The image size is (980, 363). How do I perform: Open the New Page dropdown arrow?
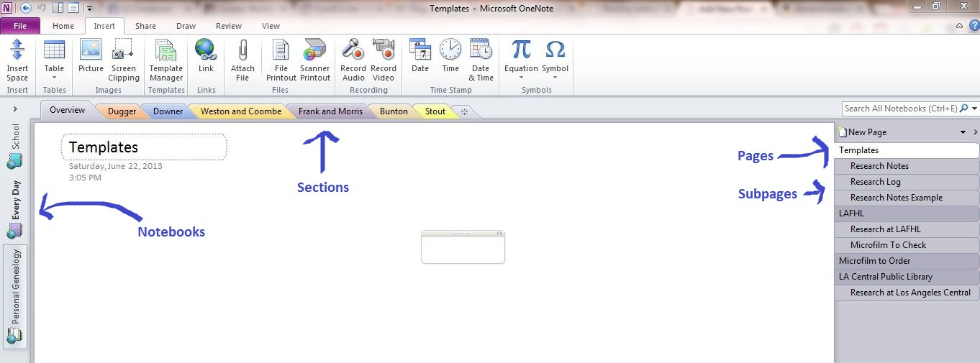tap(963, 132)
